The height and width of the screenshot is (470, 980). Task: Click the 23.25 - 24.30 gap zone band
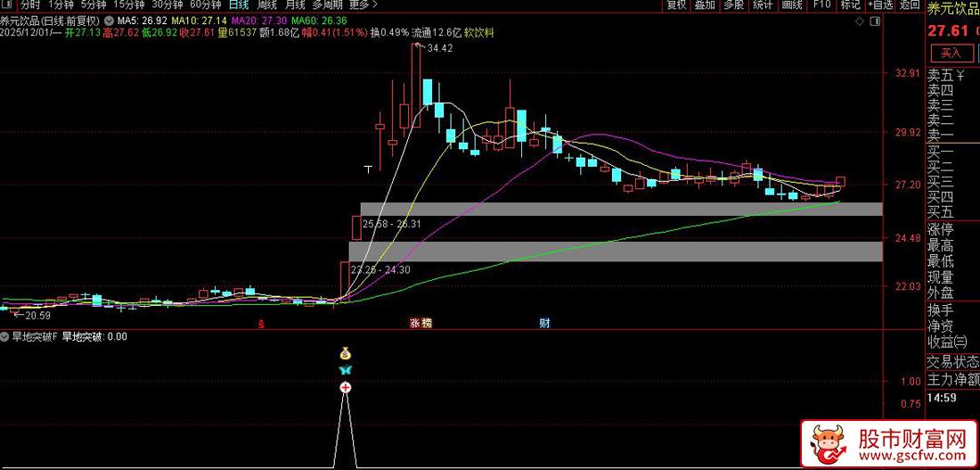coord(616,251)
